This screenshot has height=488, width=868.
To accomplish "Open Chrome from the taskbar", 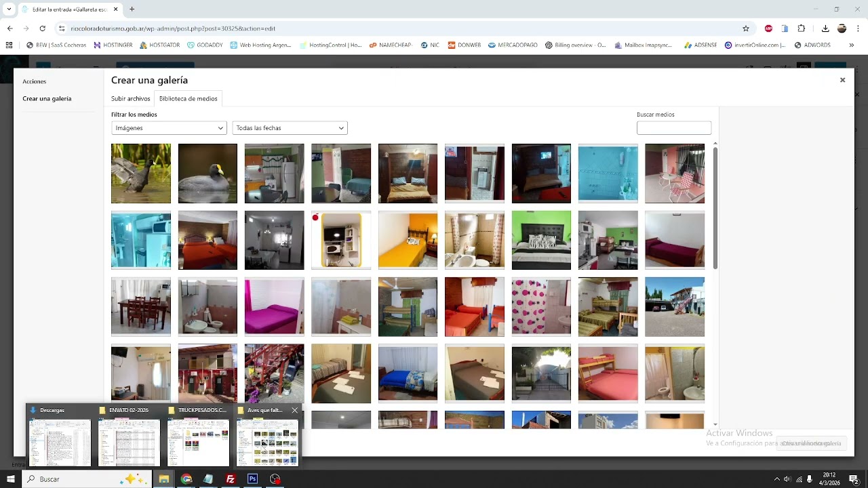I will 186,479.
